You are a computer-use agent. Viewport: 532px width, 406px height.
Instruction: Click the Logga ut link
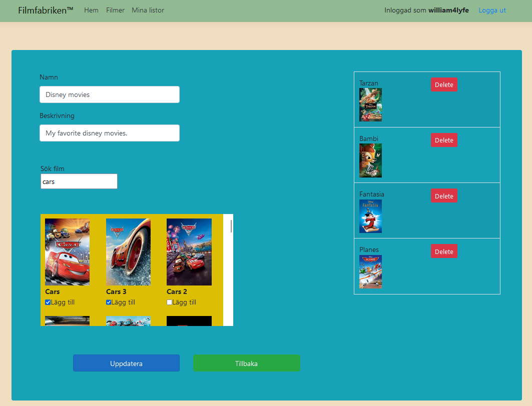click(x=492, y=10)
